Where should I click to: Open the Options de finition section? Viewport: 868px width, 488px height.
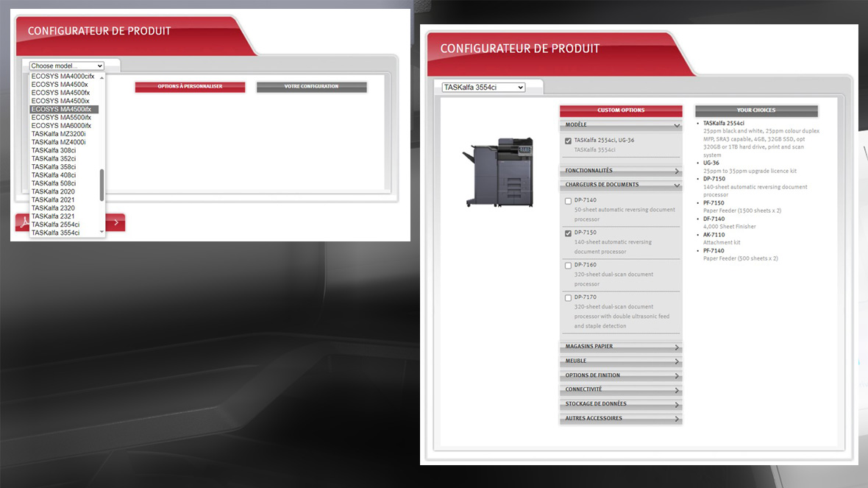[620, 375]
